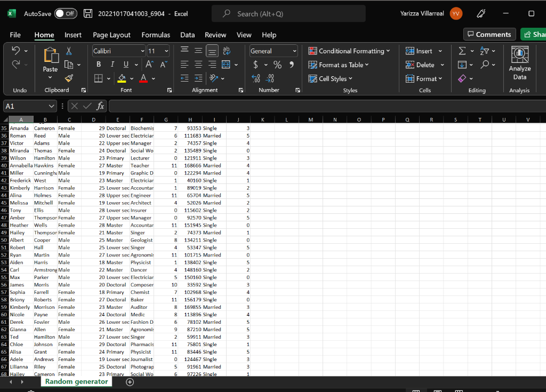
Task: Increase the indent
Action: pyautogui.click(x=198, y=78)
